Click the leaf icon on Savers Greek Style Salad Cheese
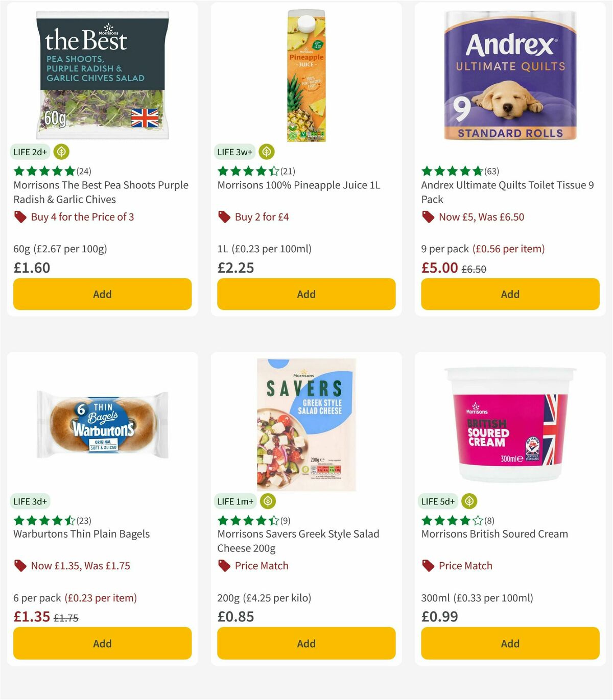Screen dimensions: 613x700 coord(267,501)
